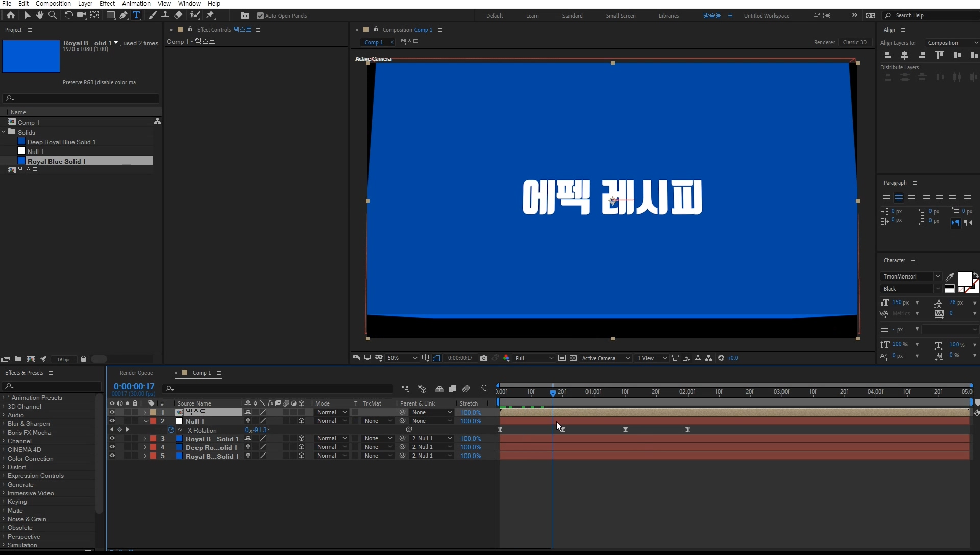Select the Zoom tool
Screen dimensions: 980x555
click(x=52, y=15)
